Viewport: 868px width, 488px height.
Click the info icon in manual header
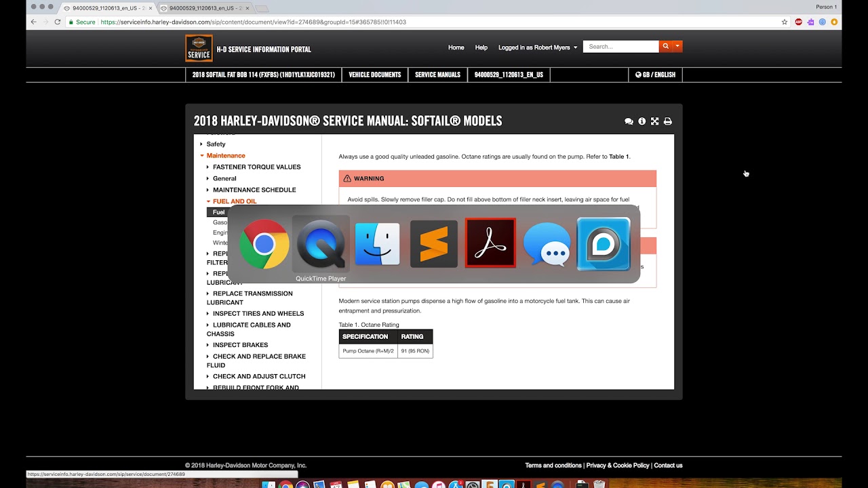pyautogui.click(x=642, y=121)
